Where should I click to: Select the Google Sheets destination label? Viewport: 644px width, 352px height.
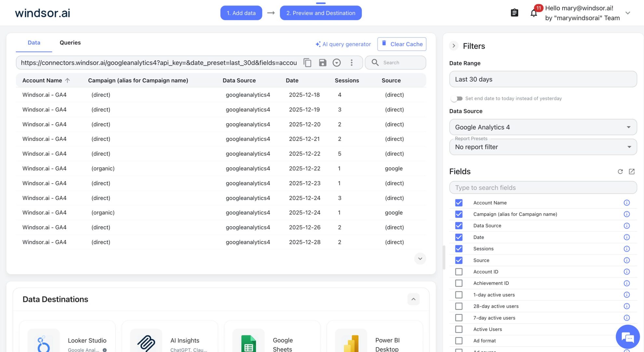coord(283,345)
